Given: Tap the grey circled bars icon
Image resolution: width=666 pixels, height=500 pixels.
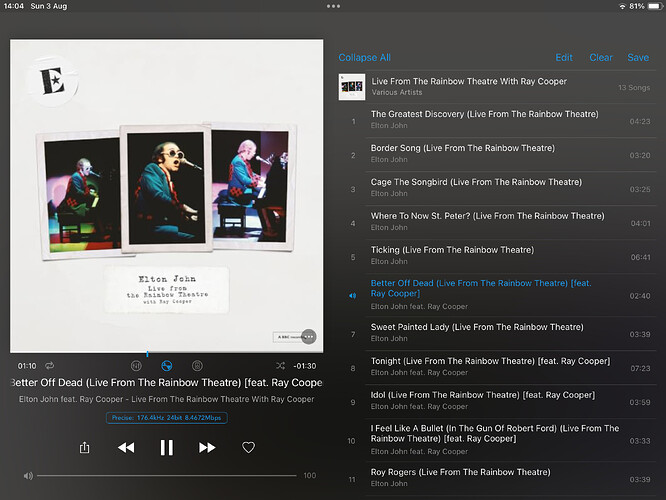Looking at the screenshot, I should tap(136, 366).
